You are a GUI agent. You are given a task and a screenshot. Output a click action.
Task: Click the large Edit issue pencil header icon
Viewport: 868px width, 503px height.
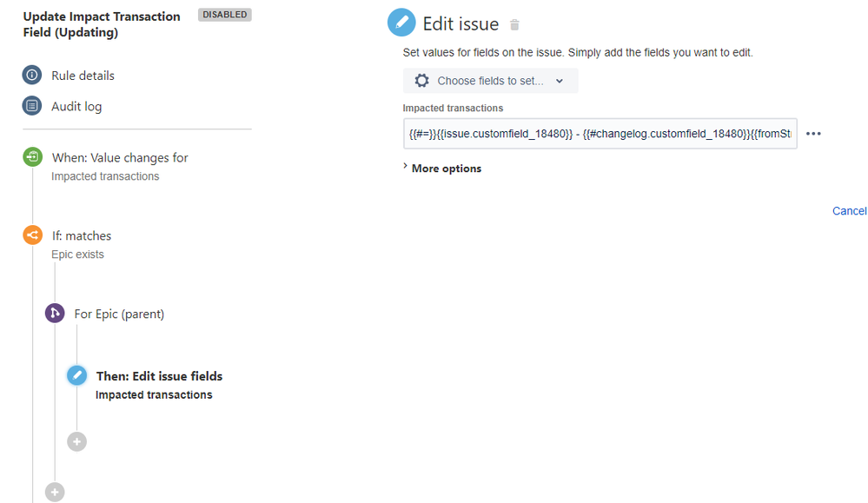pyautogui.click(x=401, y=23)
